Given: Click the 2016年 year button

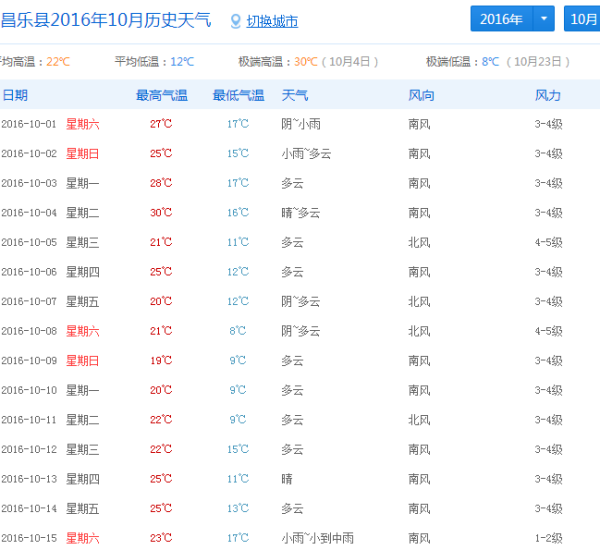Looking at the screenshot, I should pyautogui.click(x=501, y=19).
